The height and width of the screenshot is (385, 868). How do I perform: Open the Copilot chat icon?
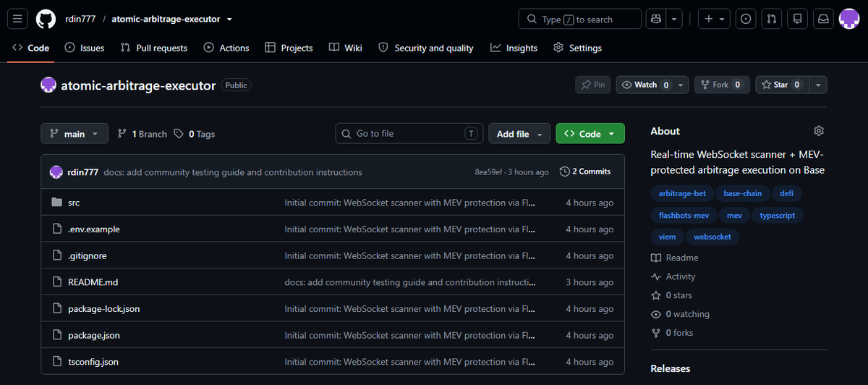coord(657,19)
